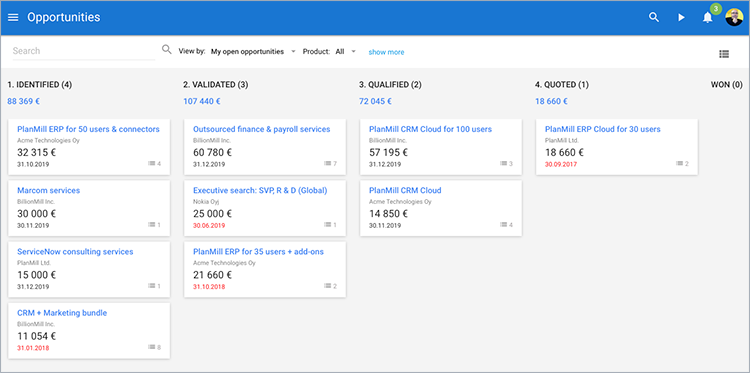Click list icon on Marcom services card

point(152,225)
